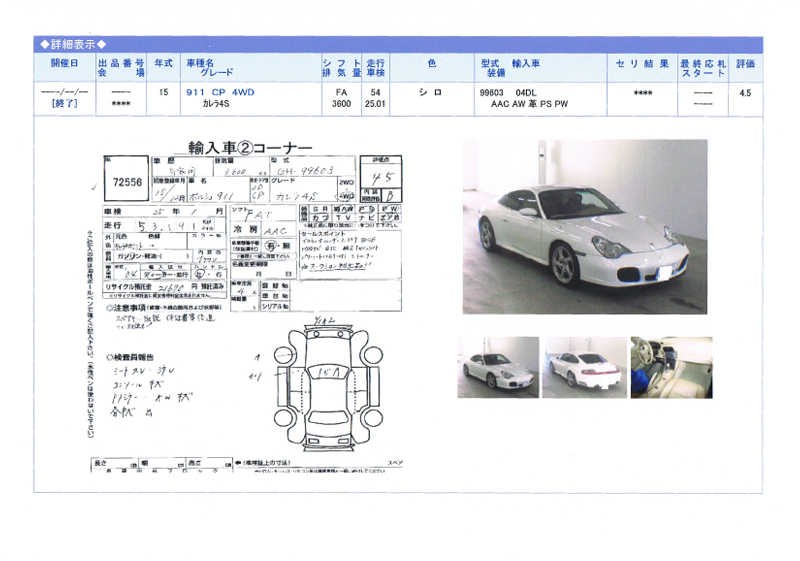Click the 検査員報告 heading on the sheet
The image size is (800, 561).
(130, 357)
